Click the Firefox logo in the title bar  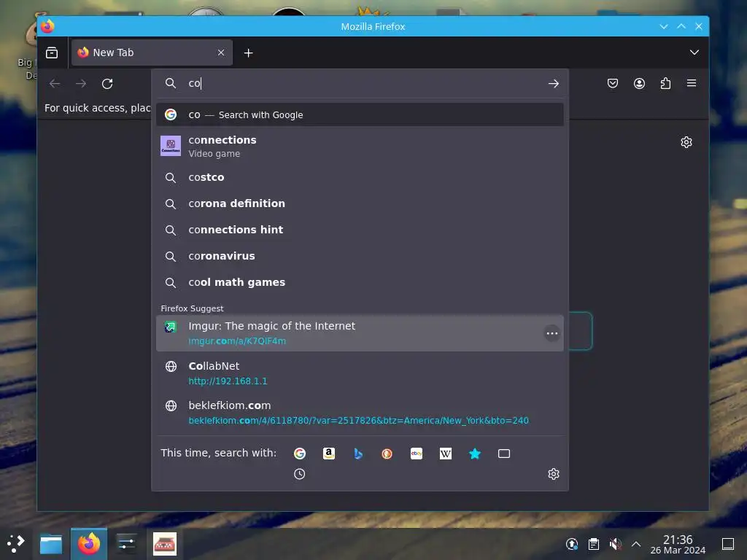click(x=47, y=26)
